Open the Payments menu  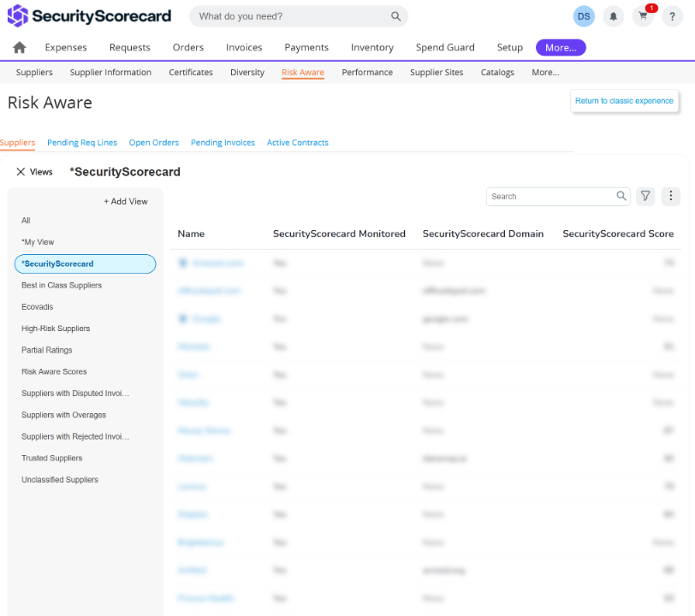coord(306,47)
